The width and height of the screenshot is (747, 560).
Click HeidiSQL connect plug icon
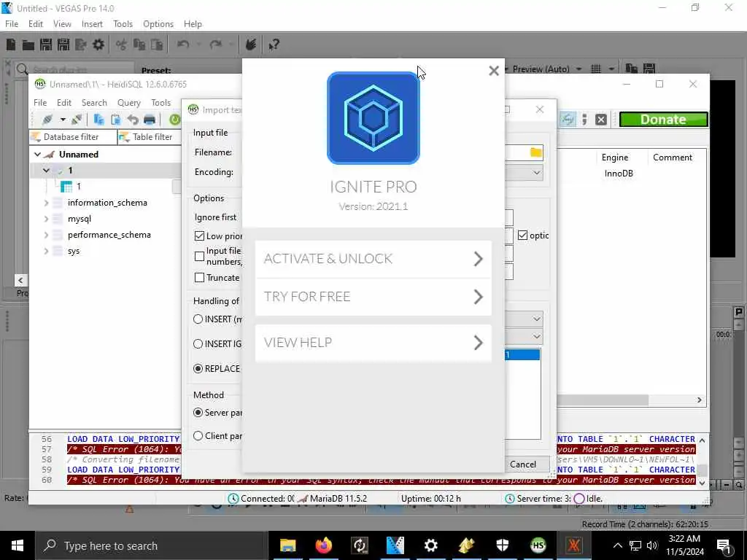click(x=47, y=120)
